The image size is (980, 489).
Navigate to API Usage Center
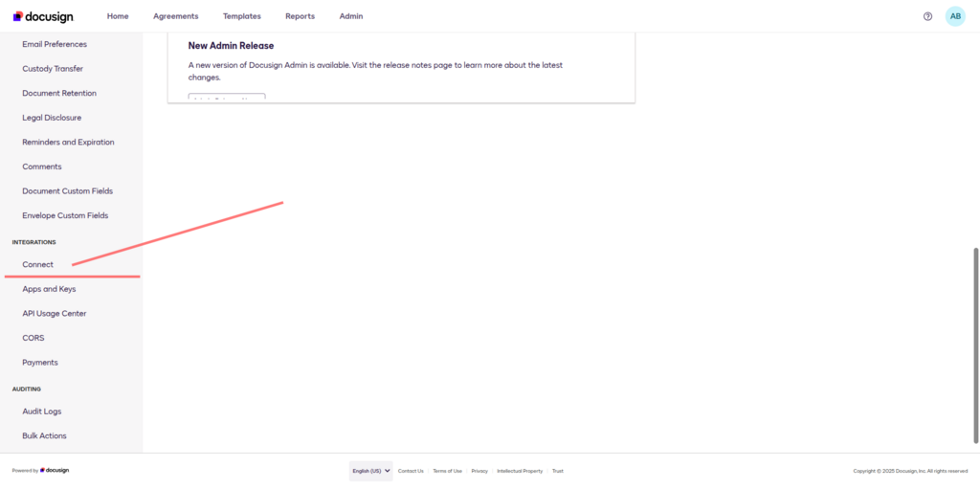55,313
